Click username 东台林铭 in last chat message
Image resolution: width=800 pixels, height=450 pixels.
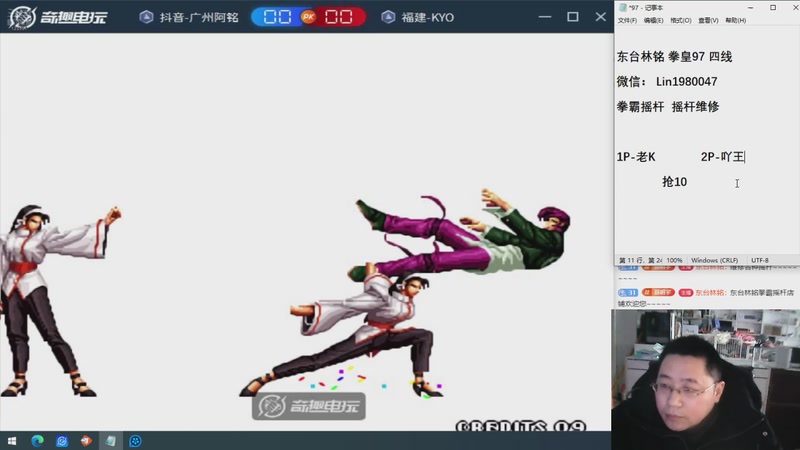[710, 292]
